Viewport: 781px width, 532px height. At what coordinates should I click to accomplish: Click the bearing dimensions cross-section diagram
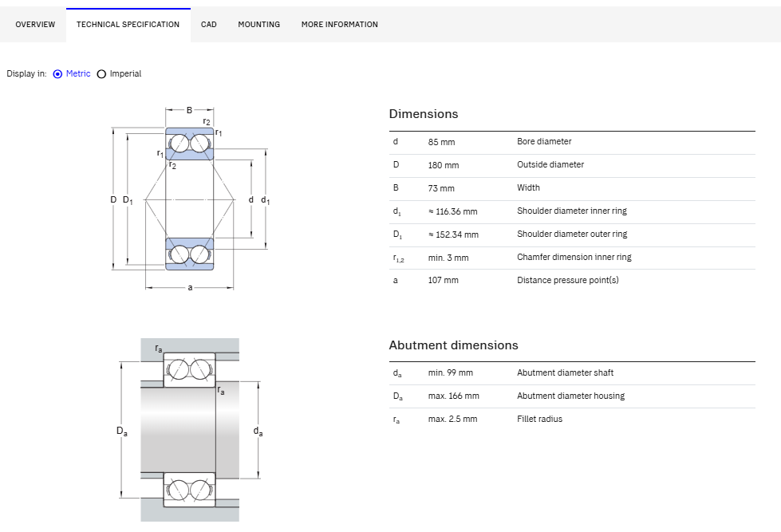(191, 198)
